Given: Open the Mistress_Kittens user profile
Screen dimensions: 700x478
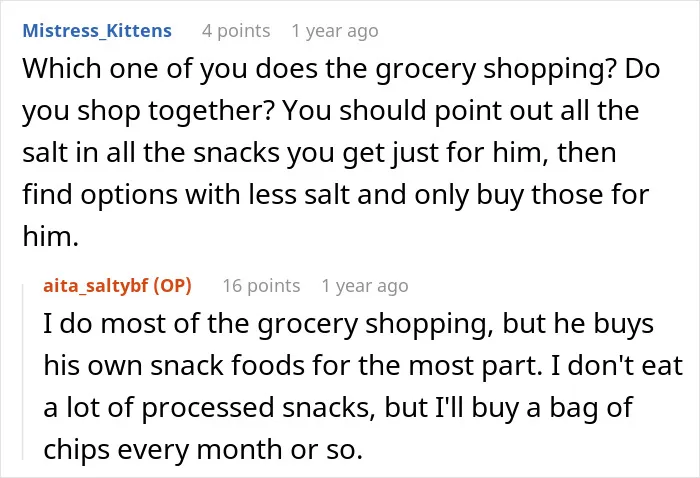Looking at the screenshot, I should [97, 31].
